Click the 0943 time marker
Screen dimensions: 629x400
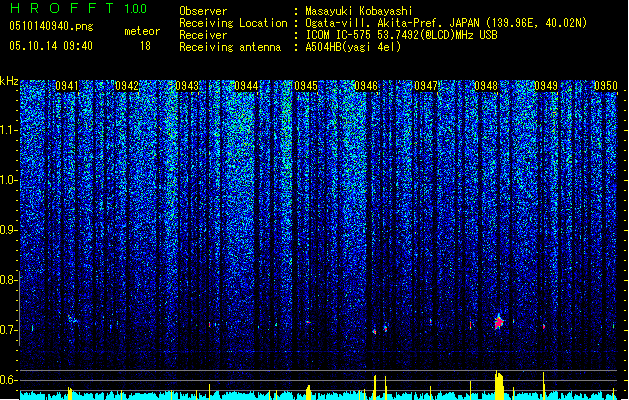click(187, 86)
